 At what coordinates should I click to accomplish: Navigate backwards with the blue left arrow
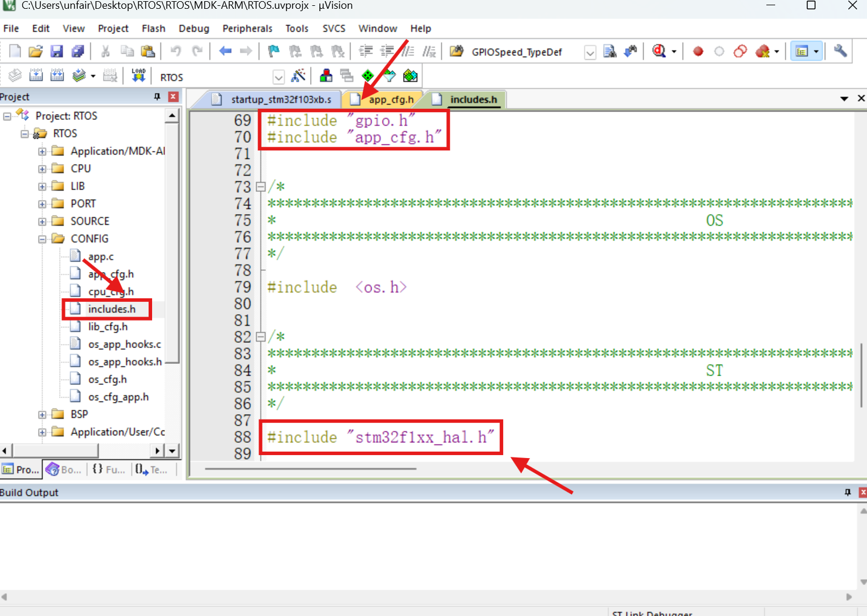(x=225, y=51)
